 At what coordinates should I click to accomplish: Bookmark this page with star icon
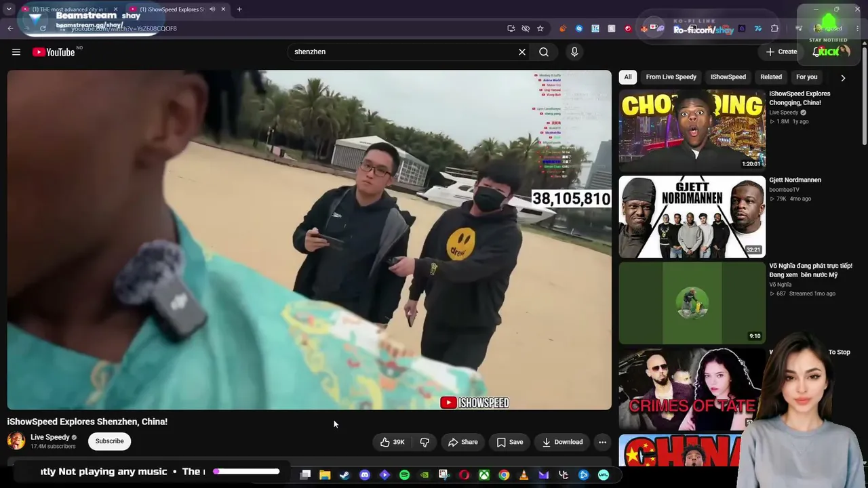(540, 28)
